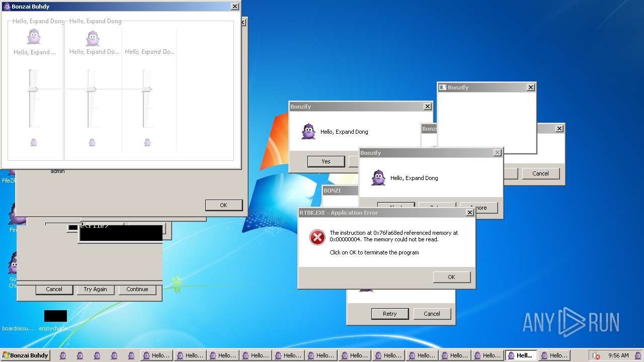Click the 9:56 AM taskbar clock
Screen dimensions: 644x362
pyautogui.click(x=618, y=355)
